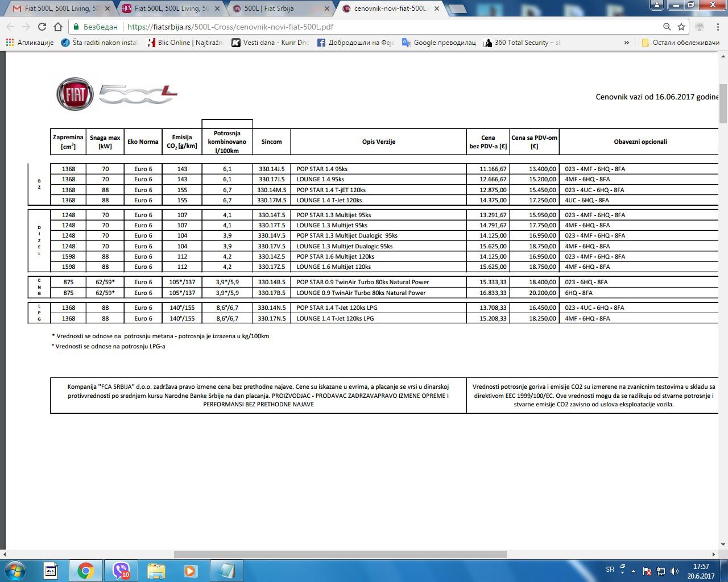Click the 'Vrednosti se odnose na potrosnju LPG-a' footnote

[x=109, y=346]
